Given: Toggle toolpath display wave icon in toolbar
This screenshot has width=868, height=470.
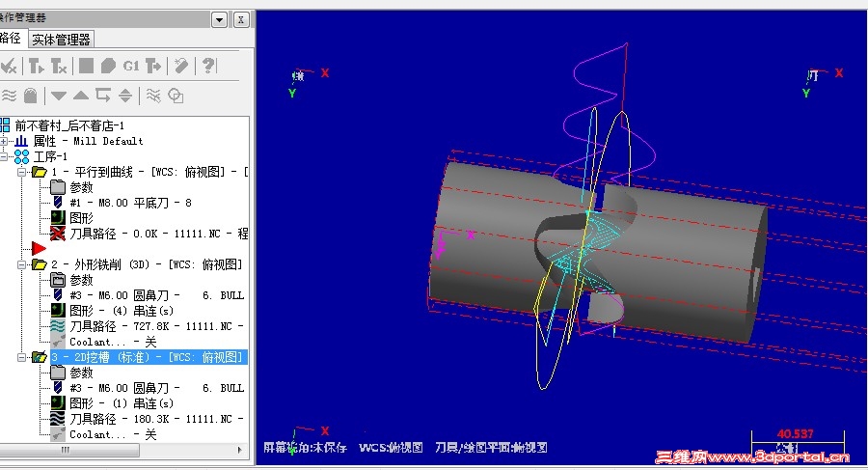Looking at the screenshot, I should tap(9, 96).
